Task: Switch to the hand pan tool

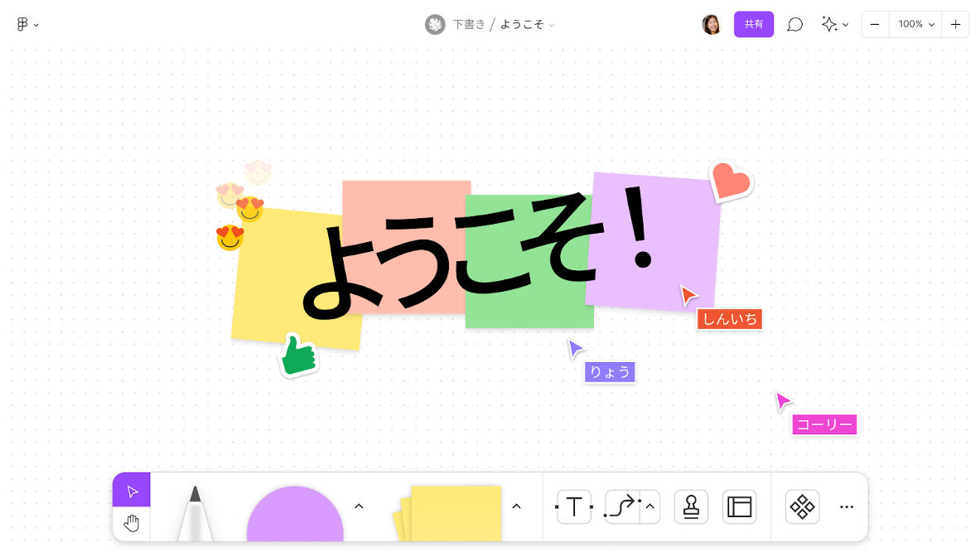Action: pos(131,522)
